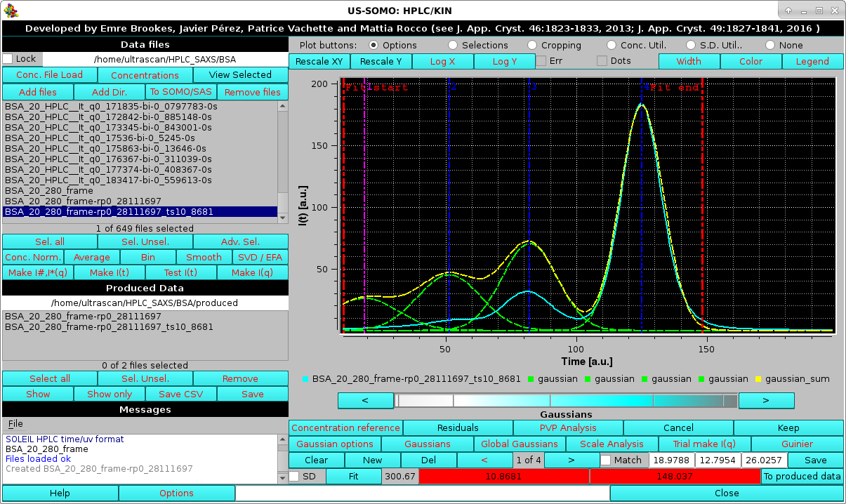The width and height of the screenshot is (846, 504).
Task: Open the Guinier analysis
Action: [796, 444]
